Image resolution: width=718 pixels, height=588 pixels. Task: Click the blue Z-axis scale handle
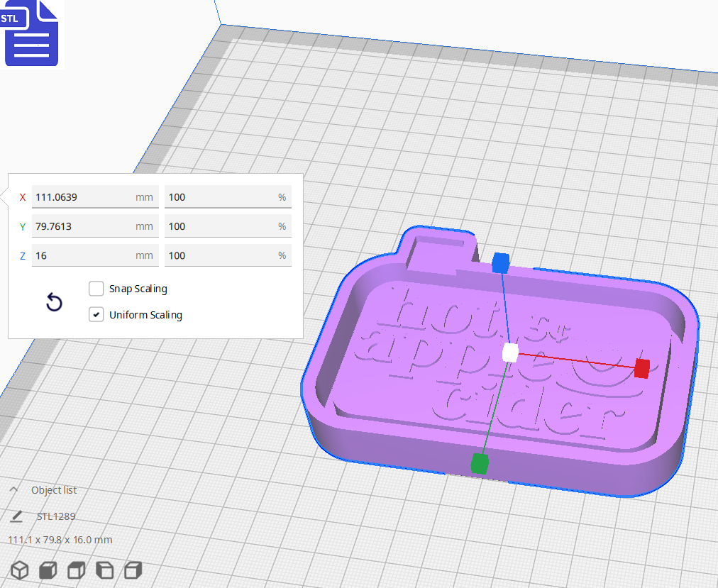pos(501,264)
